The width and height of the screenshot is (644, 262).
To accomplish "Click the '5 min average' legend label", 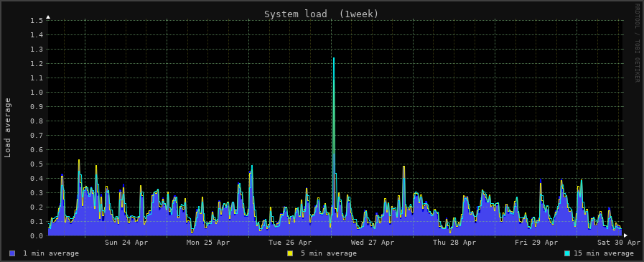I will [x=329, y=253].
